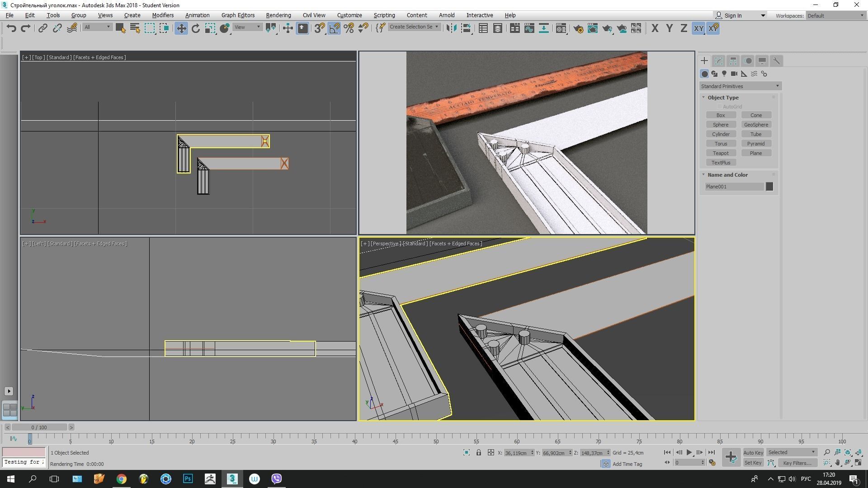
Task: Activate Bind to Space Warp tool
Action: (x=72, y=28)
